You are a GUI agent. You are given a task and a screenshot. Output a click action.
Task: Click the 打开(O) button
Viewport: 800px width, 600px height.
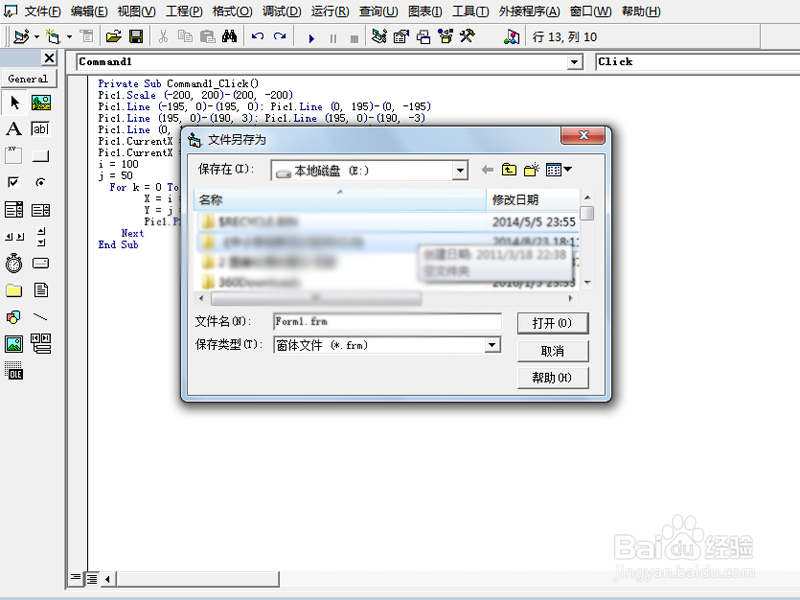click(553, 323)
